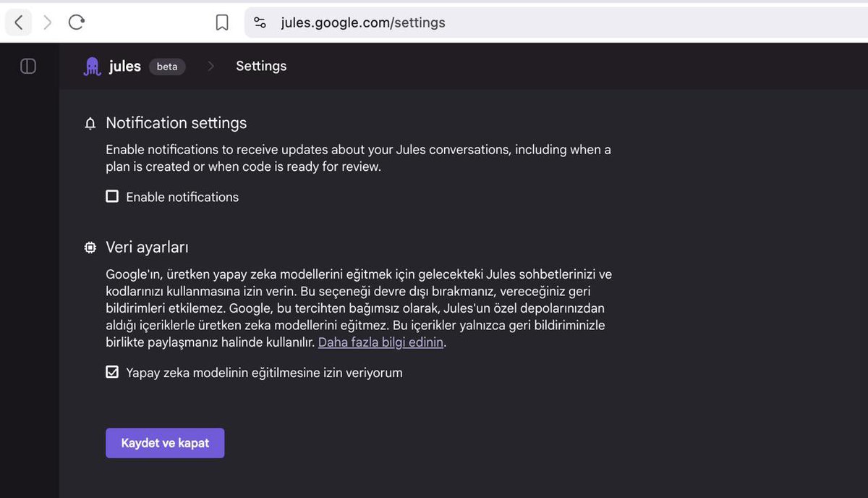Click the breadcrumb chevron next to jules
This screenshot has height=498, width=868.
(210, 65)
